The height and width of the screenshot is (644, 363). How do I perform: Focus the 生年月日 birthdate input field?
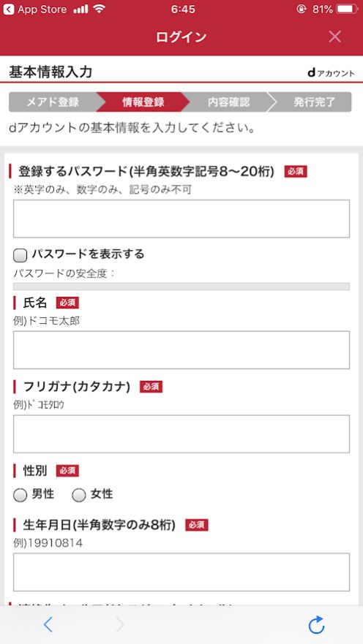coord(181,572)
